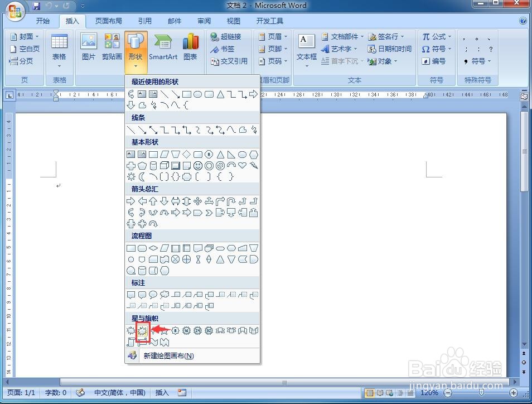This screenshot has height=404, width=532.
Task: Open the Header (页眉) dropdown
Action: tap(273, 36)
